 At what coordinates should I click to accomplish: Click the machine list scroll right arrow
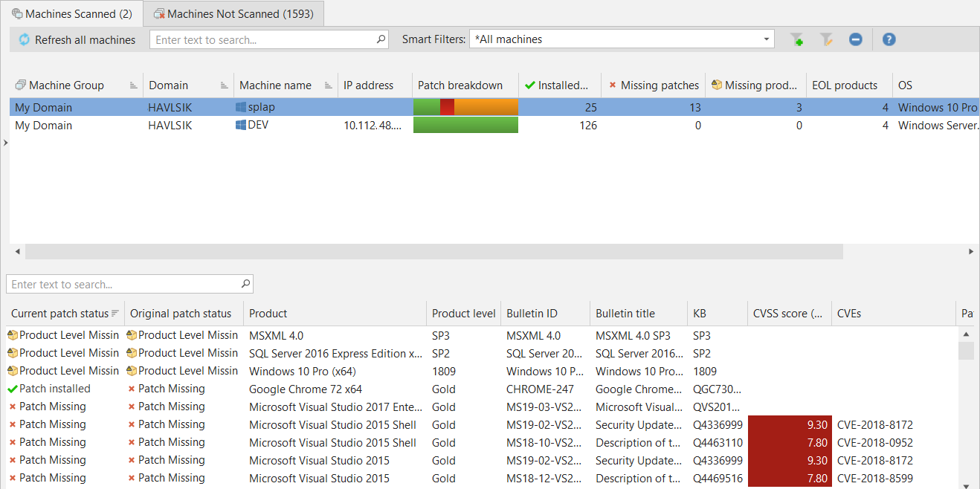pyautogui.click(x=971, y=252)
